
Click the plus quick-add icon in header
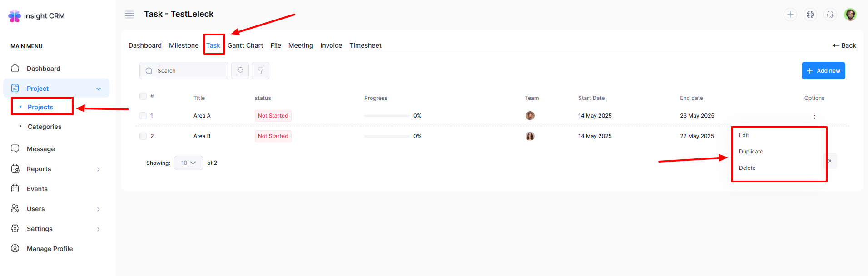click(x=790, y=15)
